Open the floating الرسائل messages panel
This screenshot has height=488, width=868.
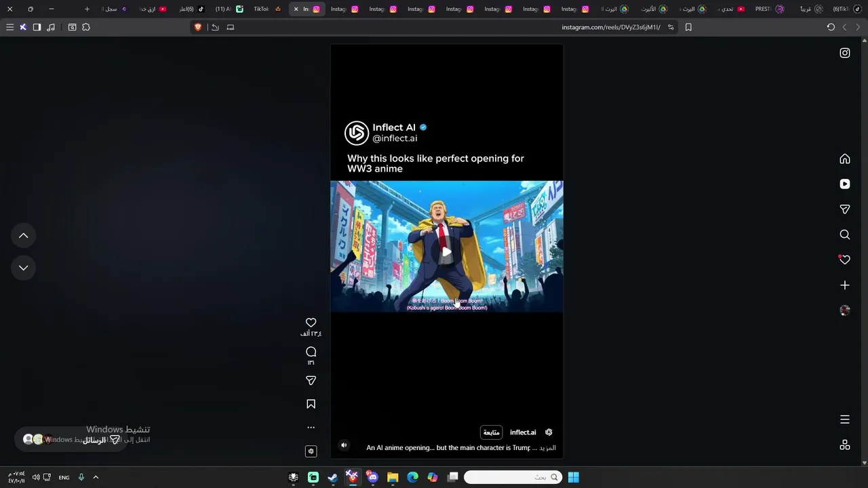pyautogui.click(x=71, y=440)
